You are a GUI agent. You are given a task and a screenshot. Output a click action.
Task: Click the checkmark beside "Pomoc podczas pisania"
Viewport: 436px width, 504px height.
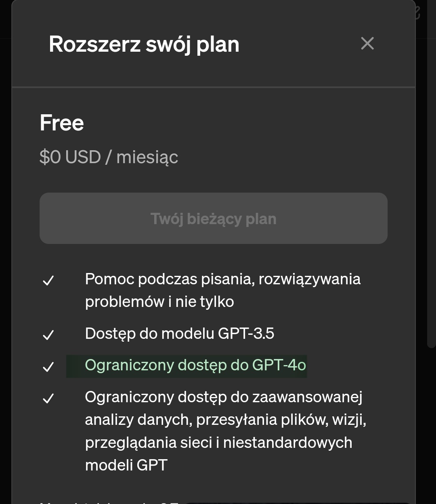click(48, 280)
